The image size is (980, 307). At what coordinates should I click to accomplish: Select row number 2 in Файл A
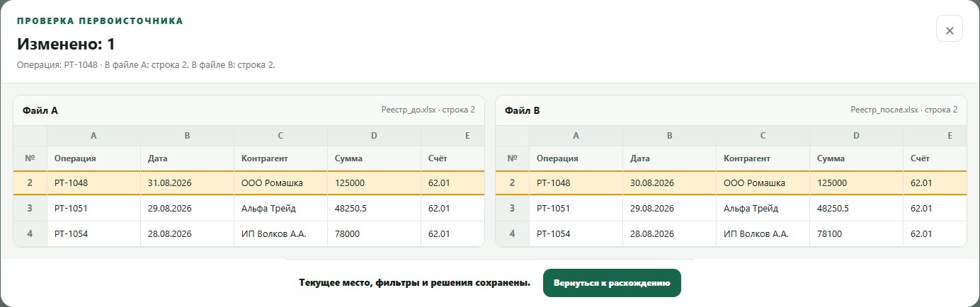[30, 183]
